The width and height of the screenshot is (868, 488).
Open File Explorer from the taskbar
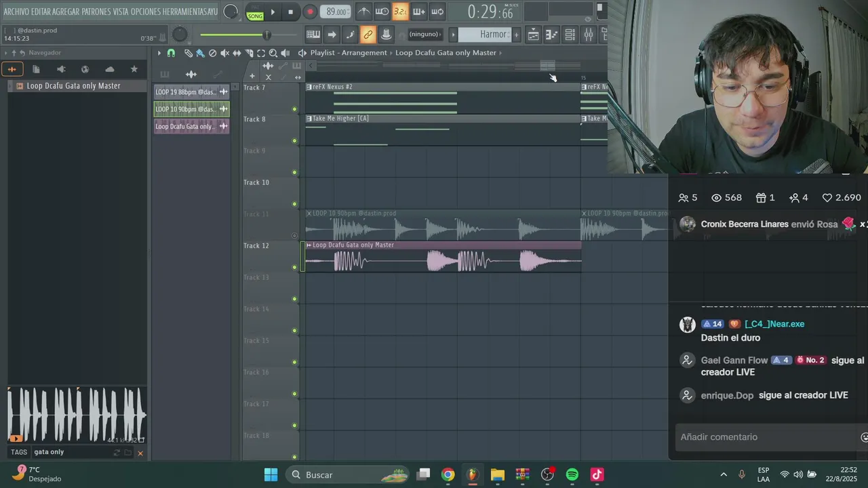point(498,474)
